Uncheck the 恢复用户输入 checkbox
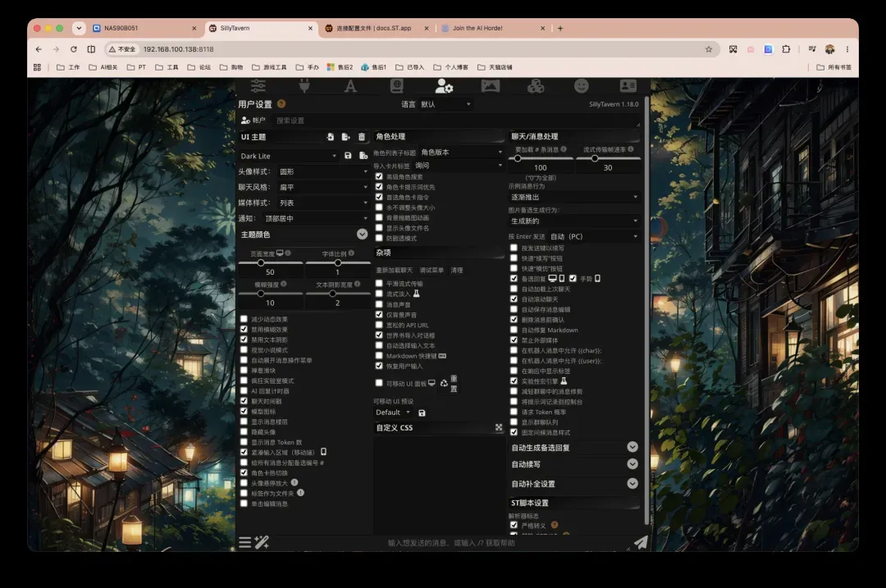Viewport: 886px width, 588px height. pos(379,366)
